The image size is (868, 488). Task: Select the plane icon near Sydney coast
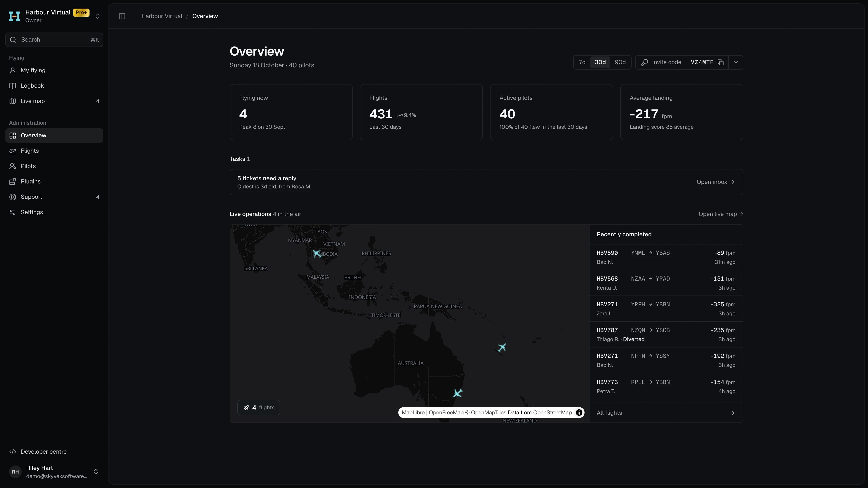coord(458,393)
